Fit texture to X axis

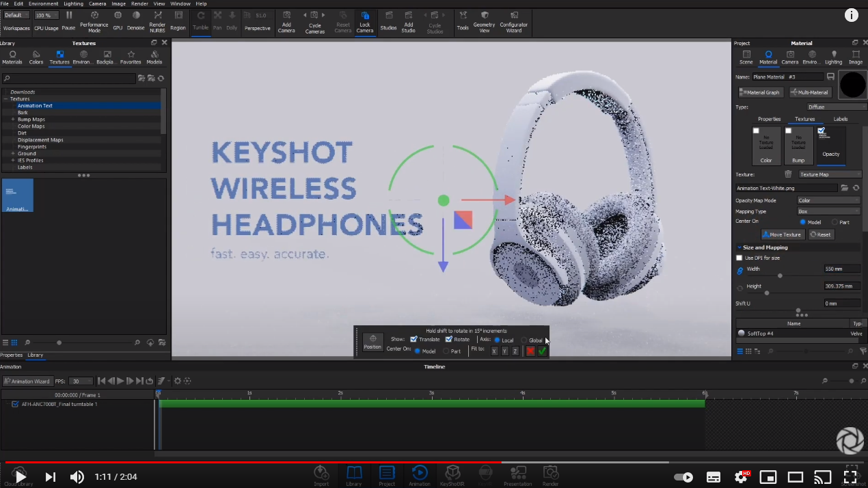pyautogui.click(x=493, y=351)
